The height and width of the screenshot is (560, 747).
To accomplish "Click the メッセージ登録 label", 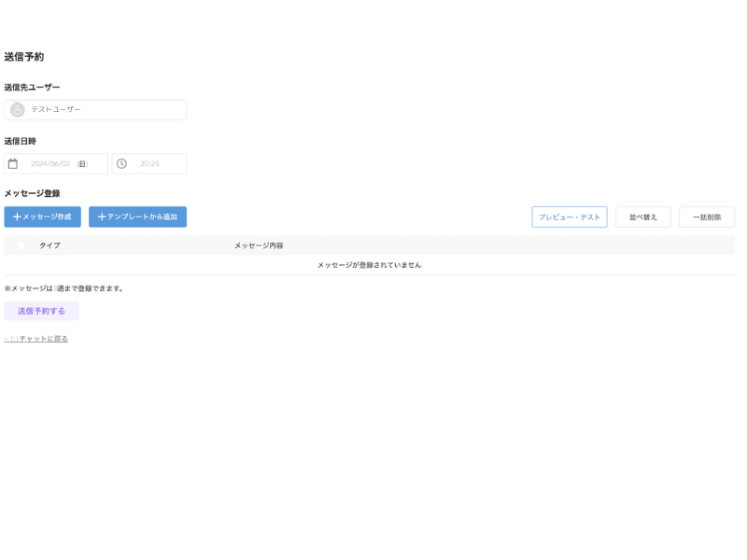I will (32, 193).
